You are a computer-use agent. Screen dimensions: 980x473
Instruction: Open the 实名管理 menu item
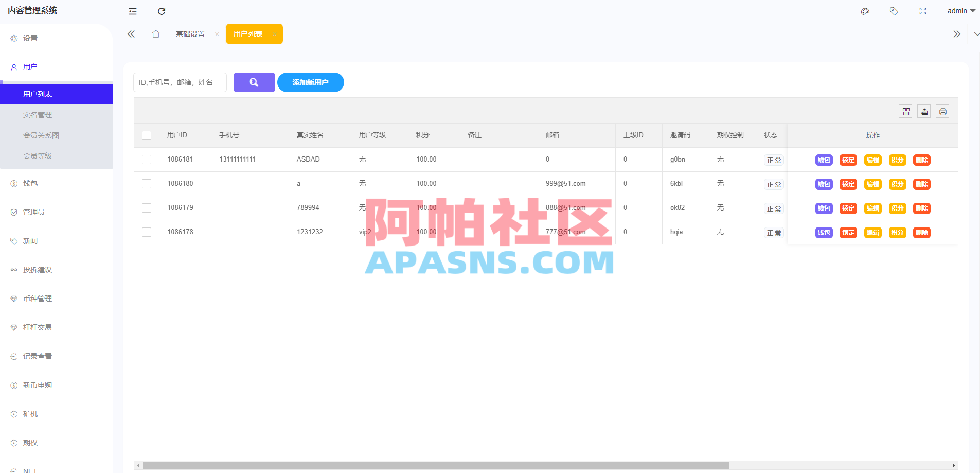(38, 114)
